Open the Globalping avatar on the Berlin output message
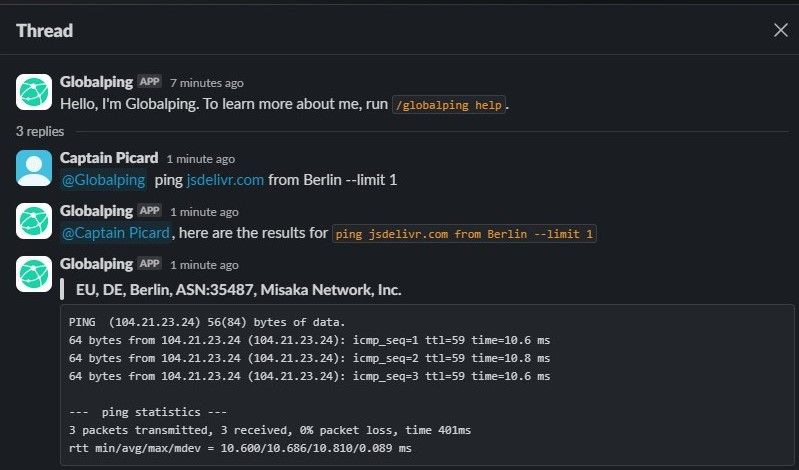 34,274
